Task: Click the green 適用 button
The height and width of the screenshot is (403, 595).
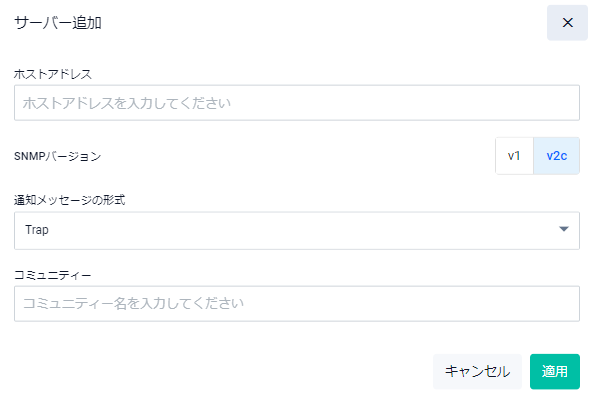Action: click(554, 371)
